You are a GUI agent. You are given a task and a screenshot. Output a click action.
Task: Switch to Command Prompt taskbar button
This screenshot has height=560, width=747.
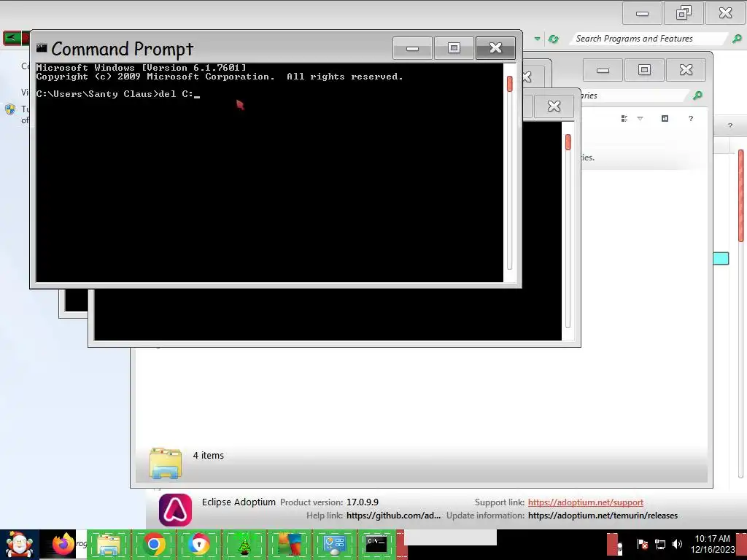coord(376,545)
